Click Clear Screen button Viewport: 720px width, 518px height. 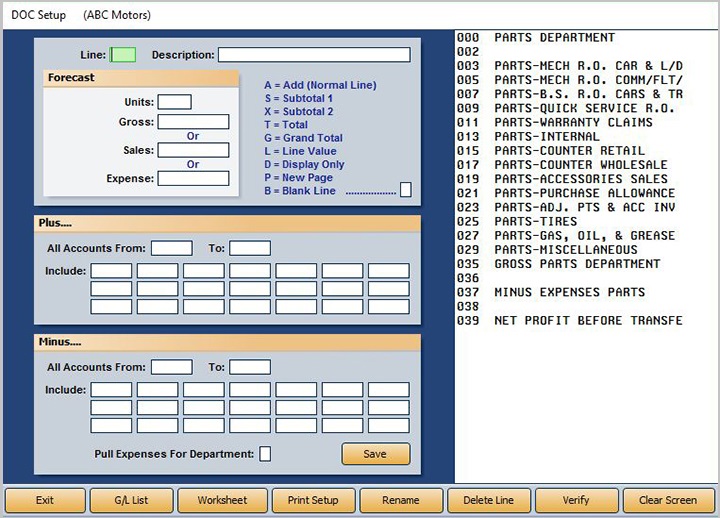[x=668, y=500]
